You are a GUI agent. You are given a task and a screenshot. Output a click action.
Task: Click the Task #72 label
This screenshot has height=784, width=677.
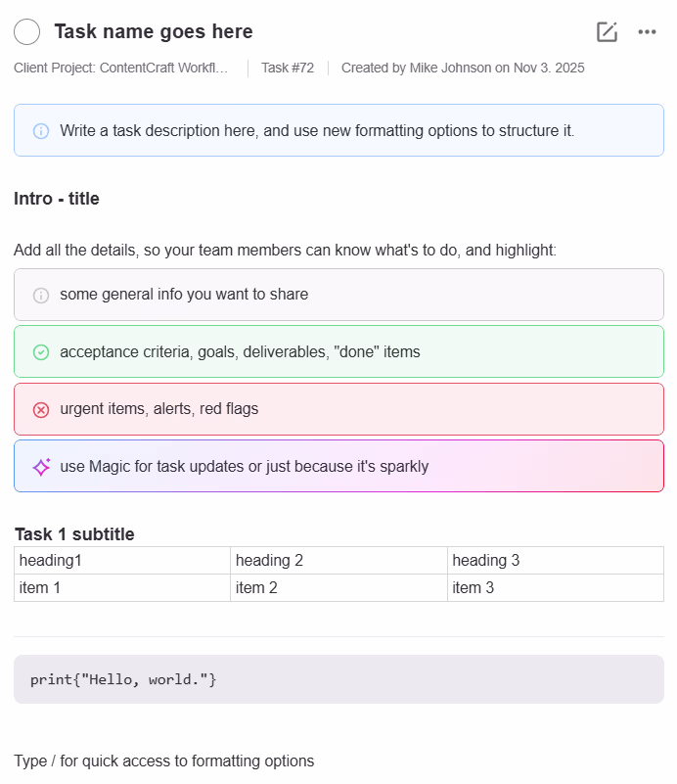287,68
